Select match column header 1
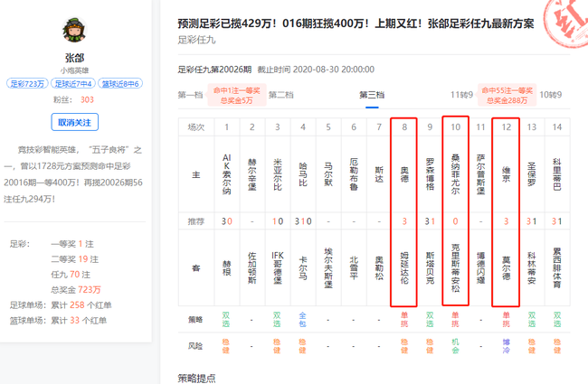Viewport: 588px width, 384px height. pos(227,127)
